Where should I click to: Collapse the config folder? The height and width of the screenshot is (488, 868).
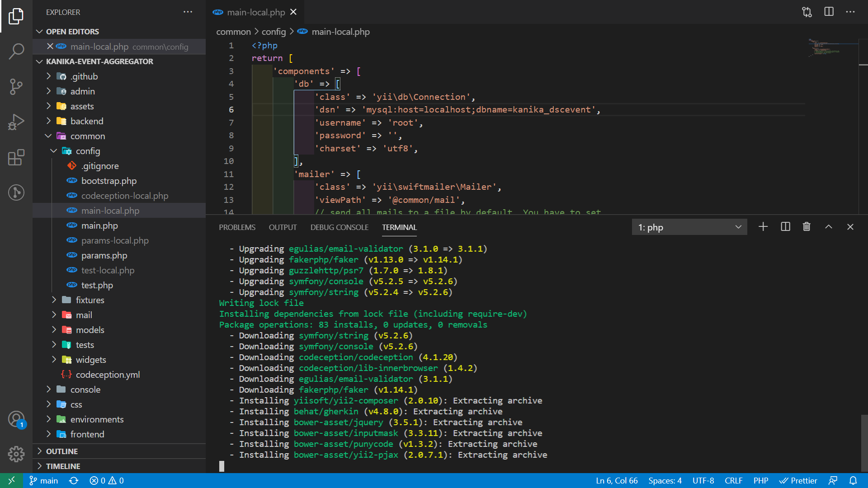point(120,151)
